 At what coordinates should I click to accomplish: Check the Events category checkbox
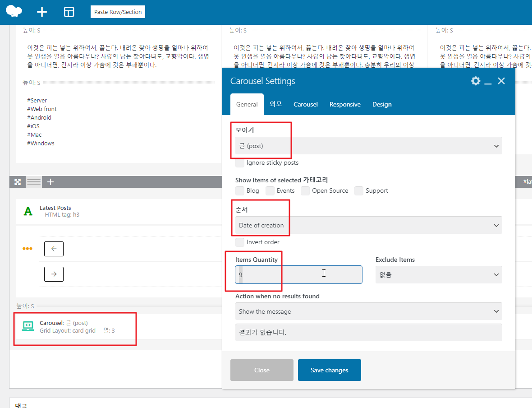[x=270, y=190]
